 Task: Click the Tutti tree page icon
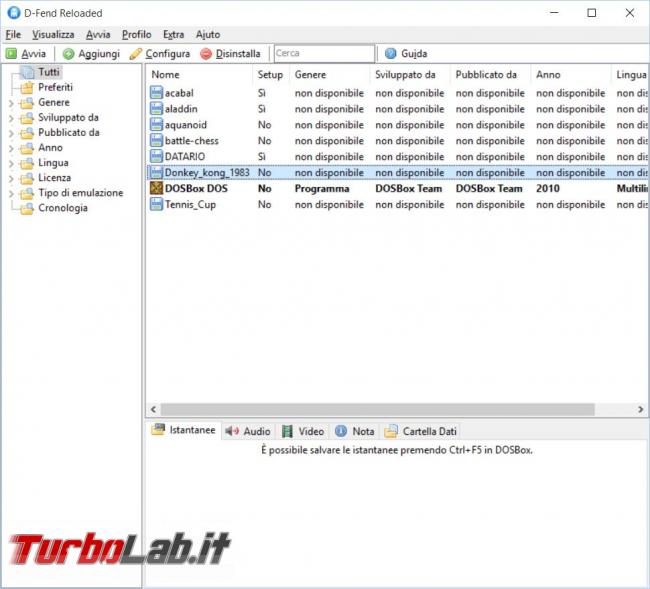click(28, 72)
